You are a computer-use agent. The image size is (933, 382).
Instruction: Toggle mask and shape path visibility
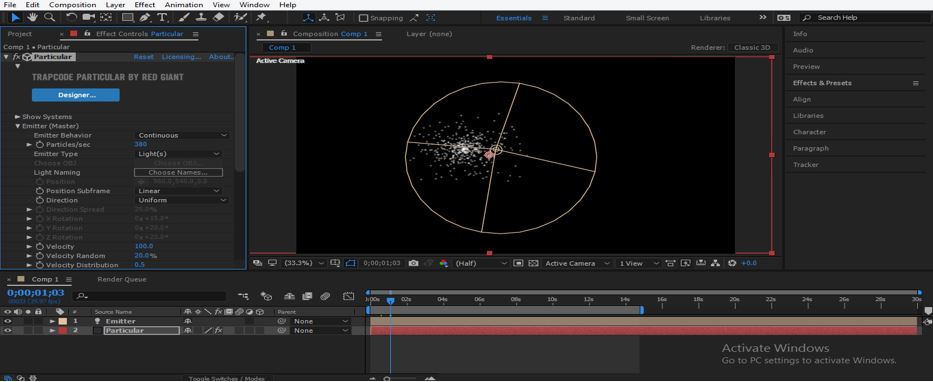point(350,263)
